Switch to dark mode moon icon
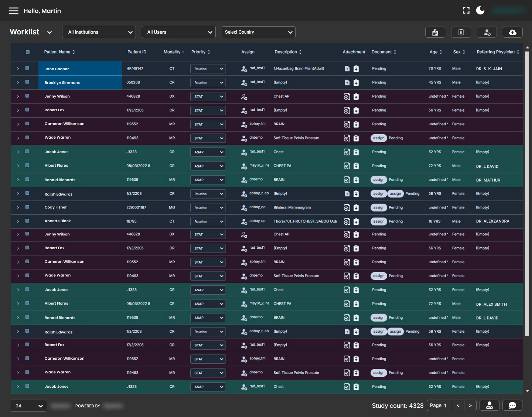 pyautogui.click(x=480, y=10)
